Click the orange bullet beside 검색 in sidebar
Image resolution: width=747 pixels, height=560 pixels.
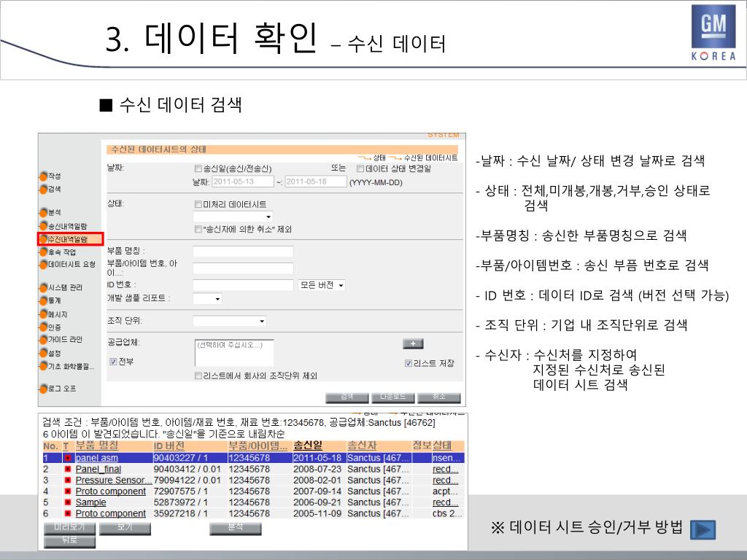[43, 189]
